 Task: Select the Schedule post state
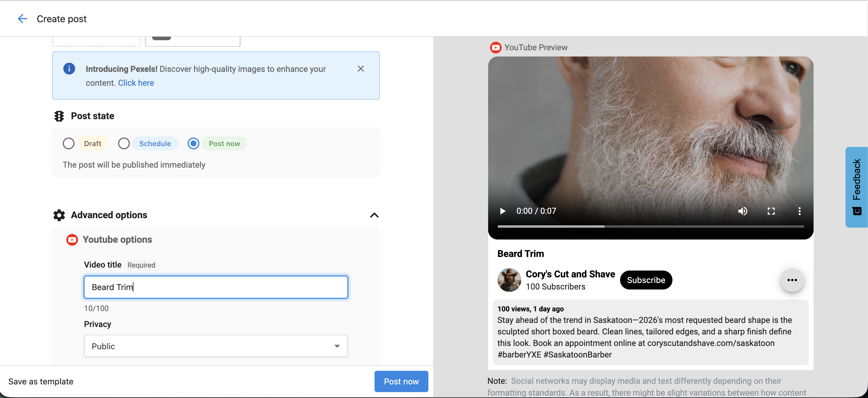(124, 143)
